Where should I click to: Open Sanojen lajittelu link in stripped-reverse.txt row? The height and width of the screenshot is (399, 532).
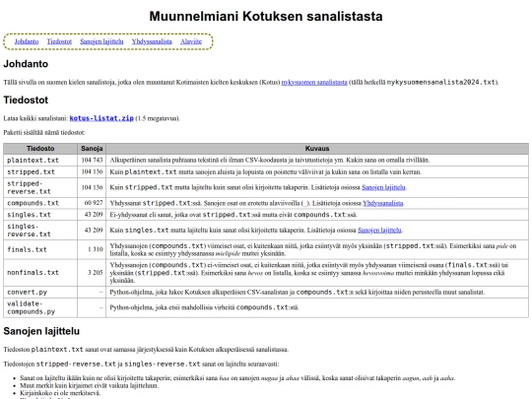pyautogui.click(x=383, y=187)
